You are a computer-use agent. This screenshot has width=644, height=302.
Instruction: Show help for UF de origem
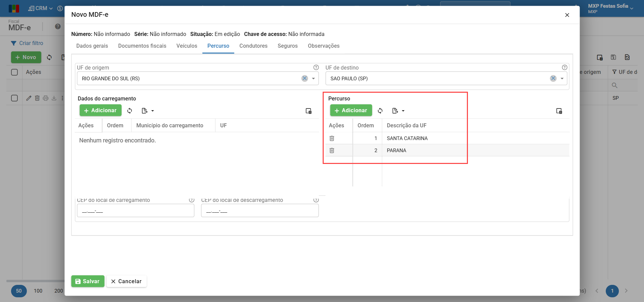click(x=316, y=68)
